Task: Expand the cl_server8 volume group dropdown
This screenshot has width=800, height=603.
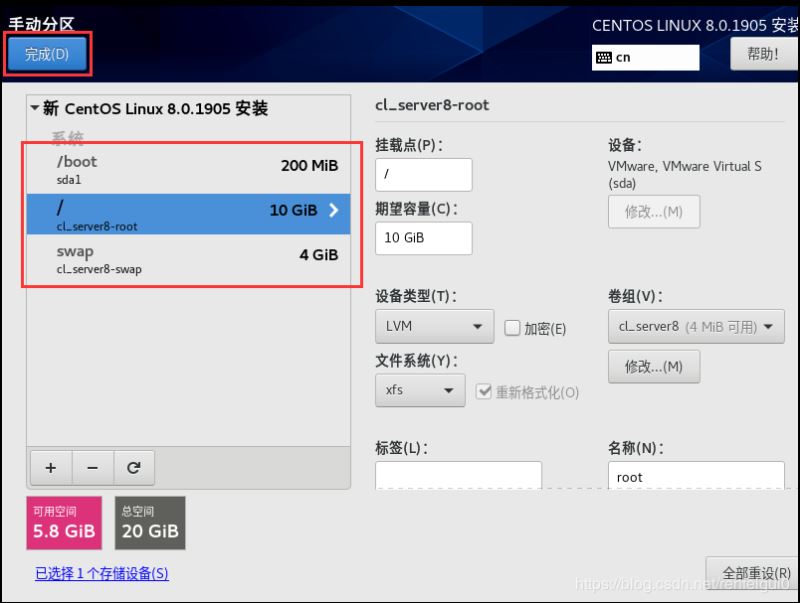Action: (695, 326)
